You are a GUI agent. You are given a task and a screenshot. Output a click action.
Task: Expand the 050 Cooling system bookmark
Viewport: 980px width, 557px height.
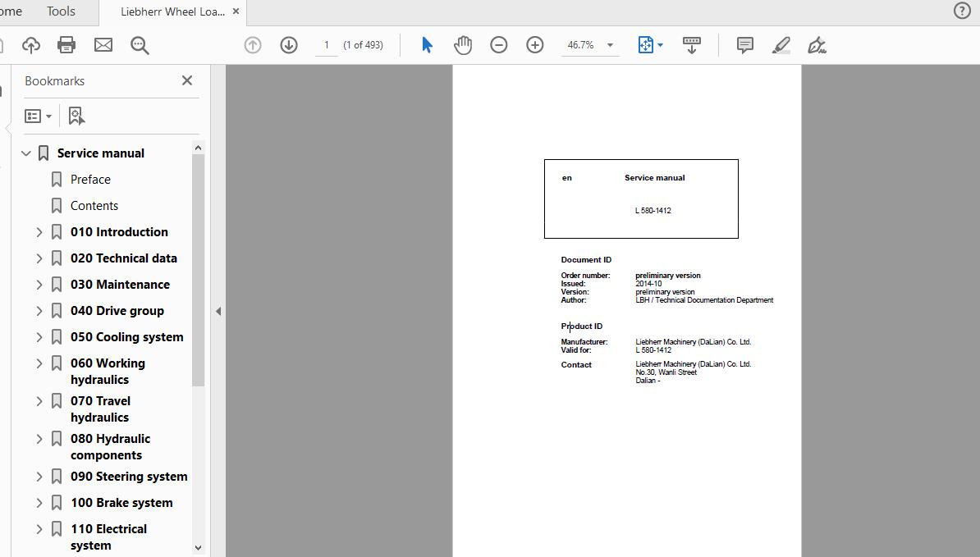coord(39,337)
